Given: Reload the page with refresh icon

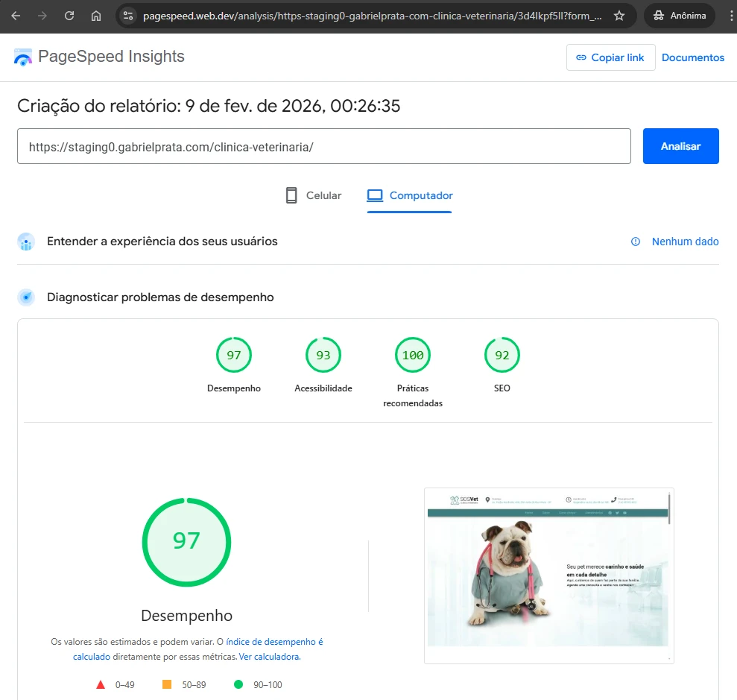Looking at the screenshot, I should click(69, 16).
